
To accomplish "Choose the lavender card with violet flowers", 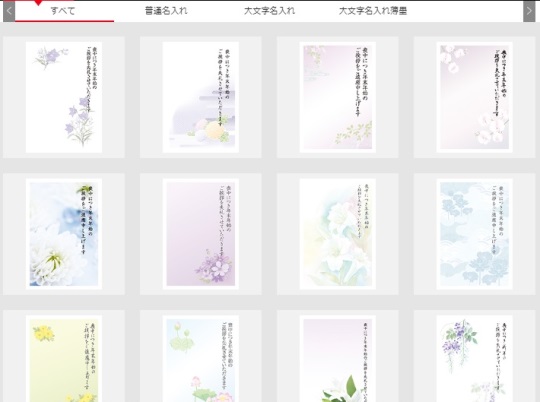I will 201,234.
